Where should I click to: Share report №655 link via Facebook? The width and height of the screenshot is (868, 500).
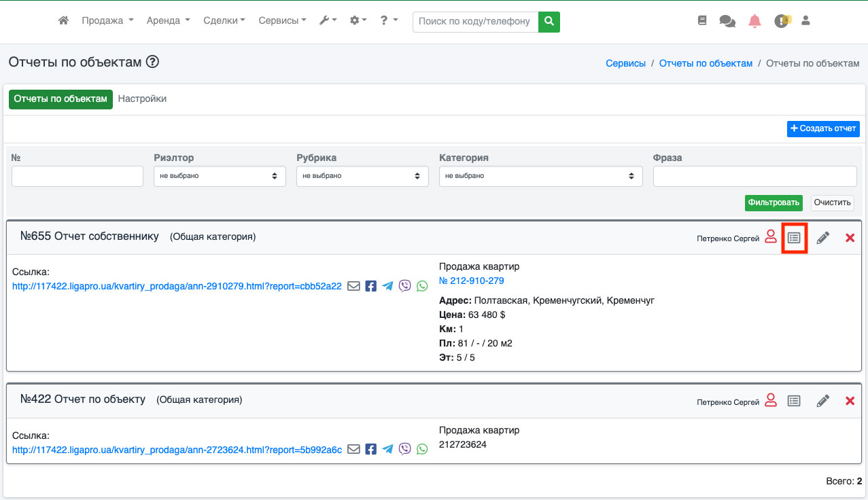tap(370, 286)
